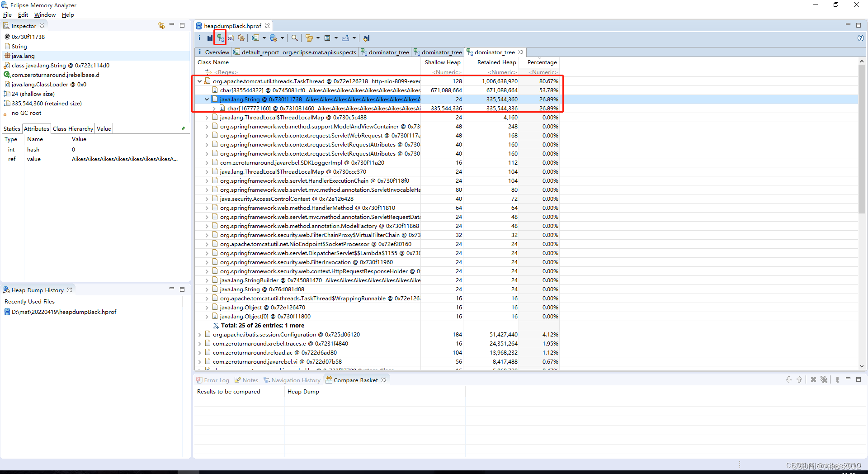
Task: Click the export toolbar icon
Action: 345,38
